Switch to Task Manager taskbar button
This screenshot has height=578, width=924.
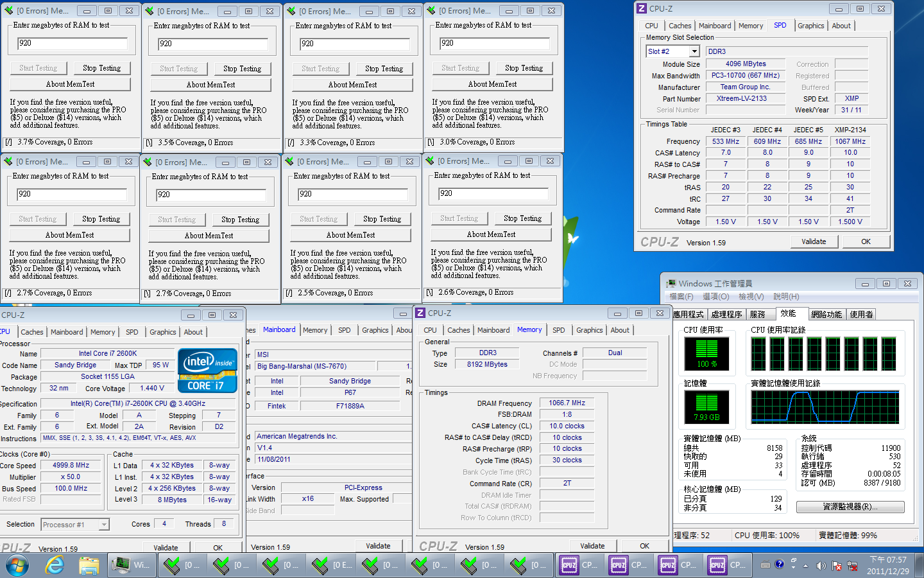pyautogui.click(x=131, y=565)
